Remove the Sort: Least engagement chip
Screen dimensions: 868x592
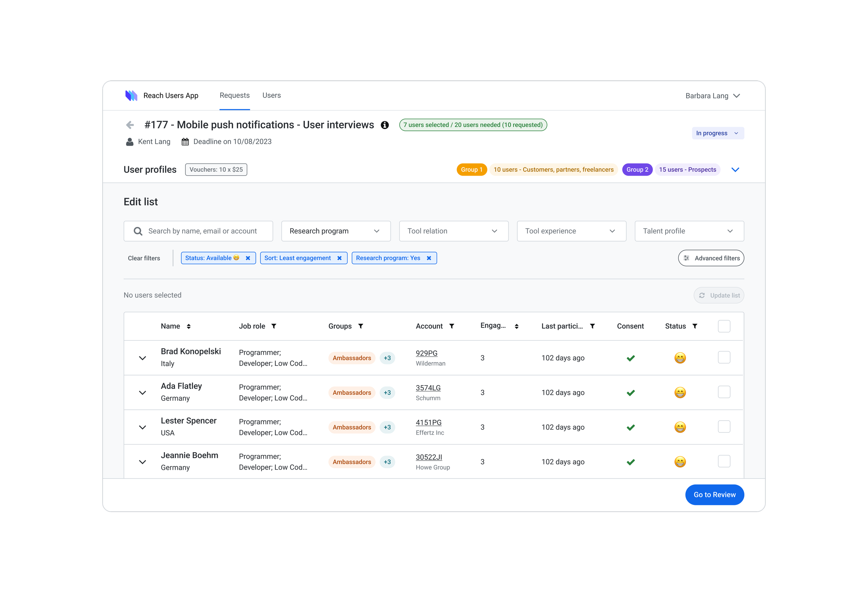(340, 258)
